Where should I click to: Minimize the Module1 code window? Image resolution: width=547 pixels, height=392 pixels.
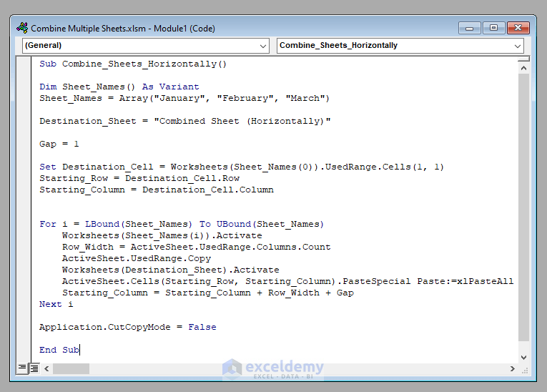click(x=470, y=28)
